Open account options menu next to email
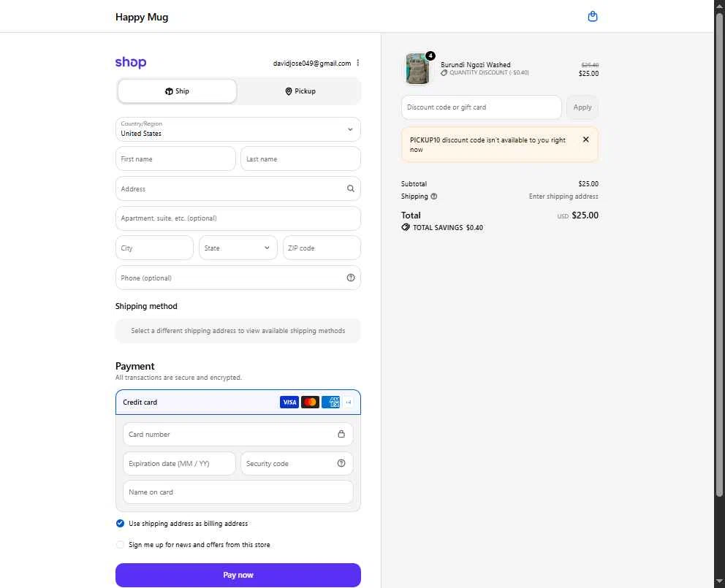This screenshot has height=588, width=725. (358, 63)
